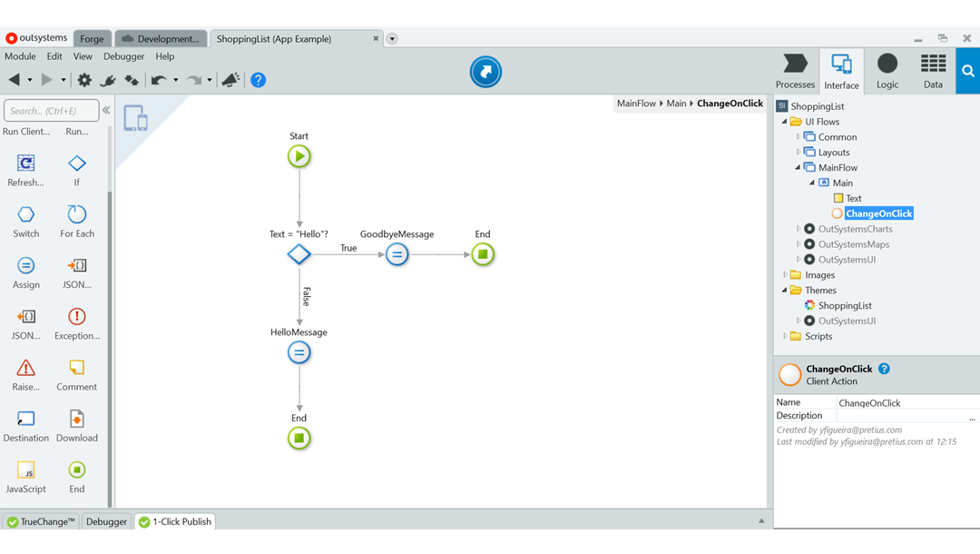
Task: Select the GoodbyeMessage assign node
Action: (x=397, y=255)
